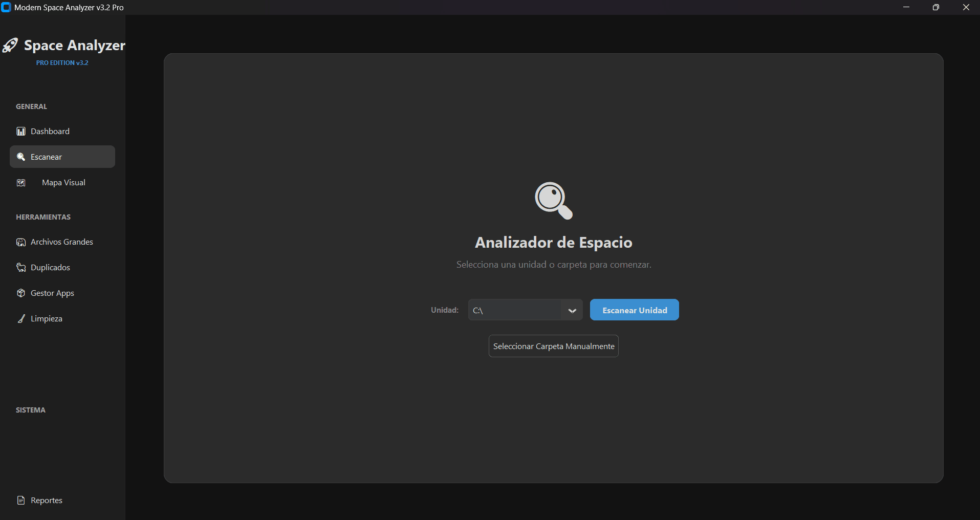980x520 pixels.
Task: Click the Dashboard chart icon
Action: pyautogui.click(x=21, y=132)
